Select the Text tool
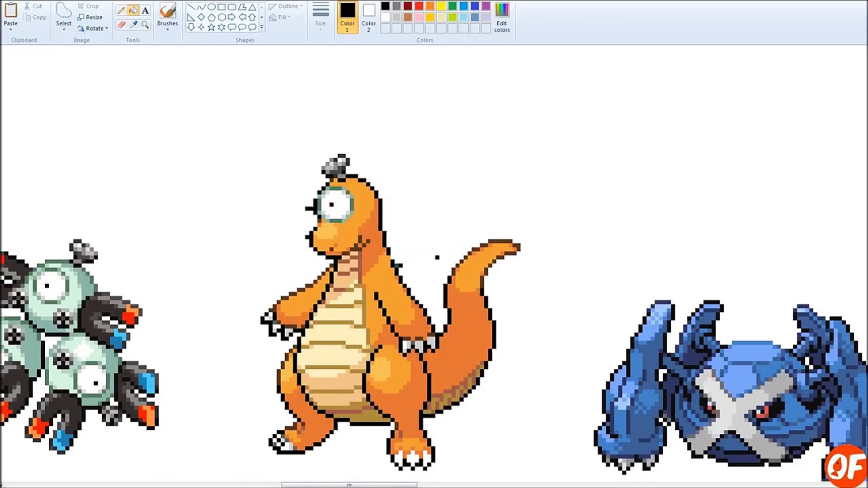The width and height of the screenshot is (868, 488). click(145, 10)
